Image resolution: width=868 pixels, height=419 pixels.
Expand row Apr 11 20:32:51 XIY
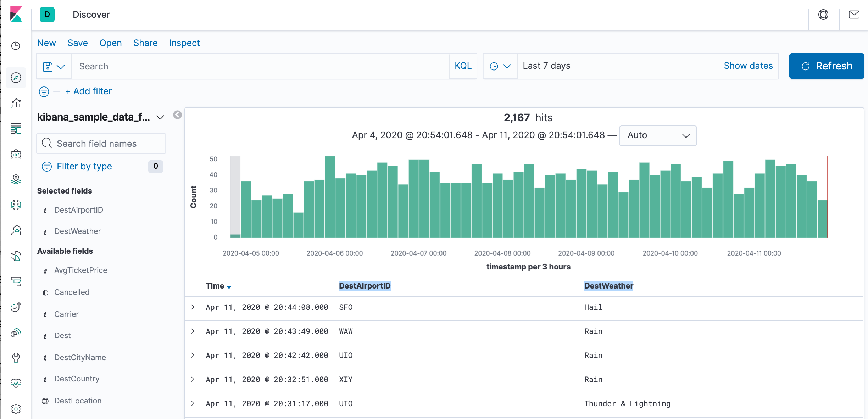pyautogui.click(x=193, y=379)
